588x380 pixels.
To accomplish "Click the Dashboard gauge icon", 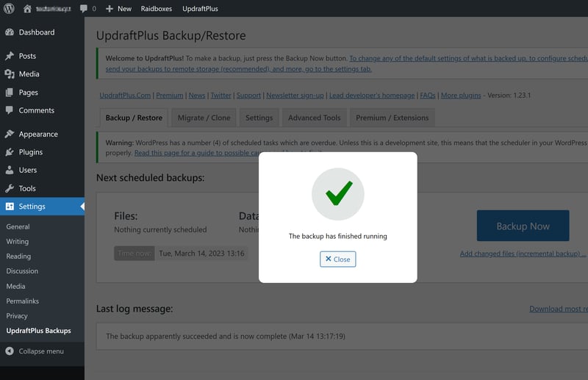I will pos(10,32).
